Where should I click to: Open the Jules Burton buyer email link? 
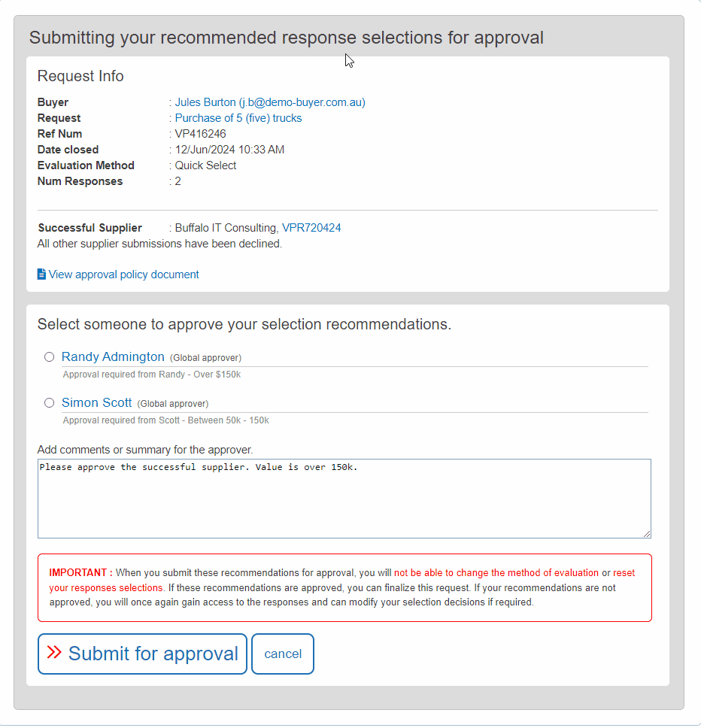(270, 102)
